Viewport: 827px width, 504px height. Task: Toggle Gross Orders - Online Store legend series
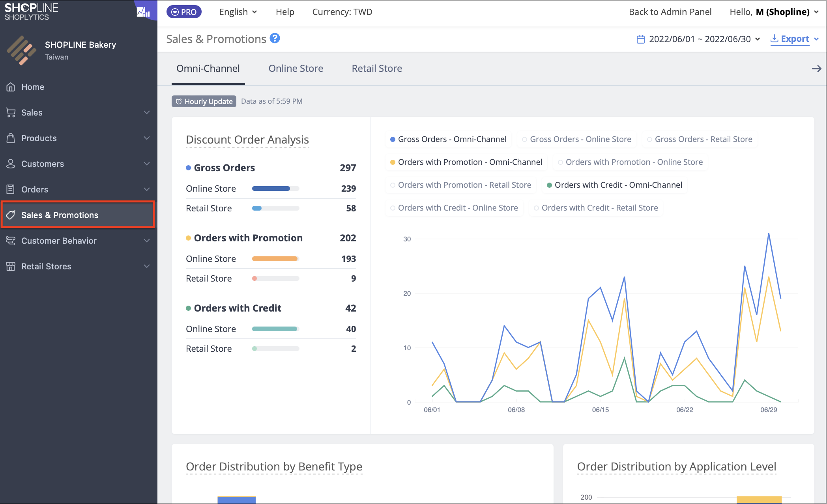pos(576,139)
